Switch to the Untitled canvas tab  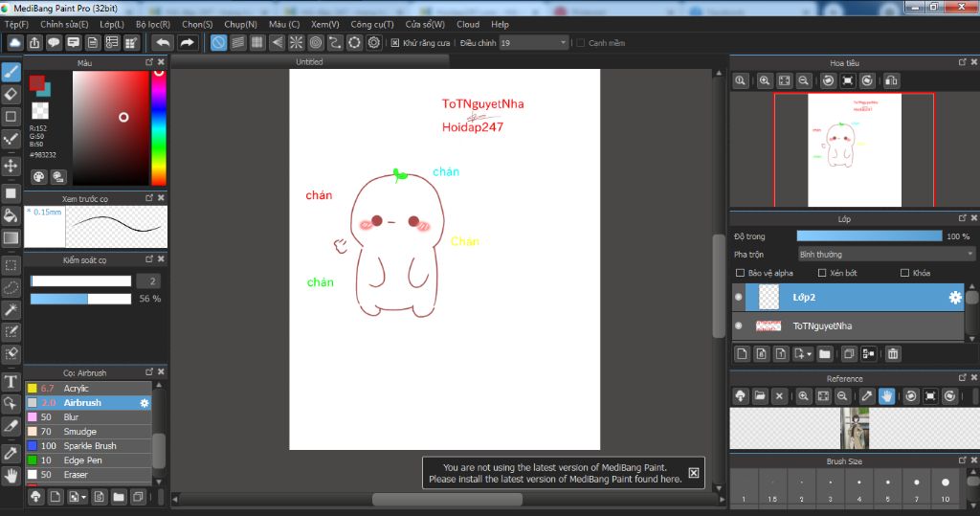(309, 62)
